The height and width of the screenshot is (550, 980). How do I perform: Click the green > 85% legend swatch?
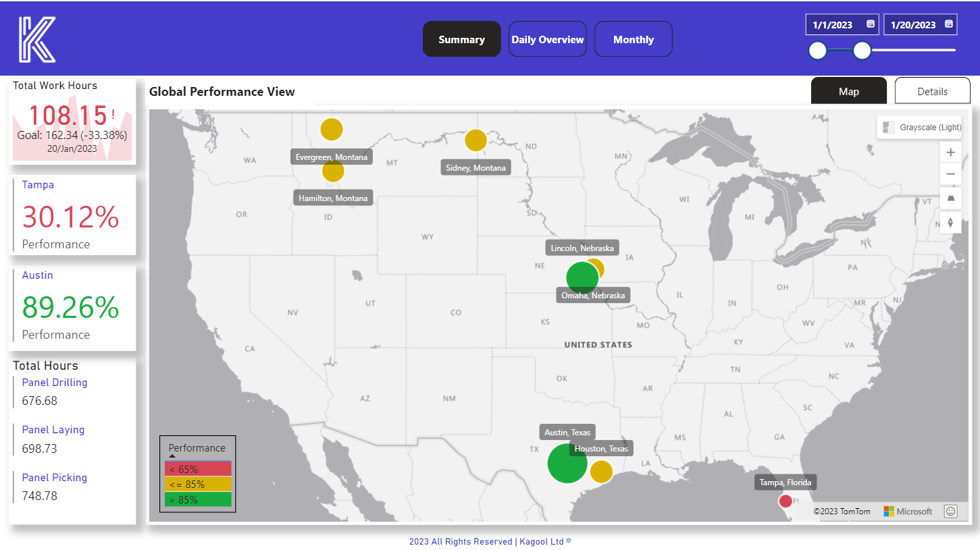click(x=198, y=499)
